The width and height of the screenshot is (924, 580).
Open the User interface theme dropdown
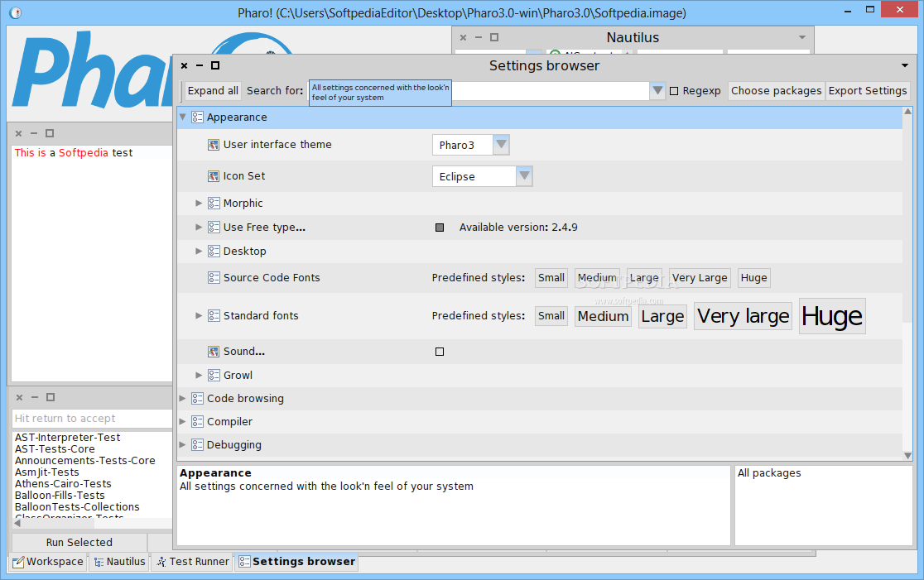click(501, 145)
